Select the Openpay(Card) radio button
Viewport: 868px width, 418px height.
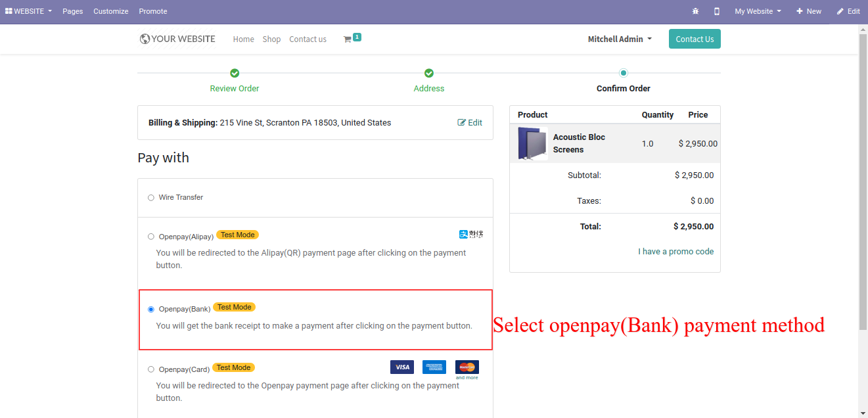pos(151,369)
